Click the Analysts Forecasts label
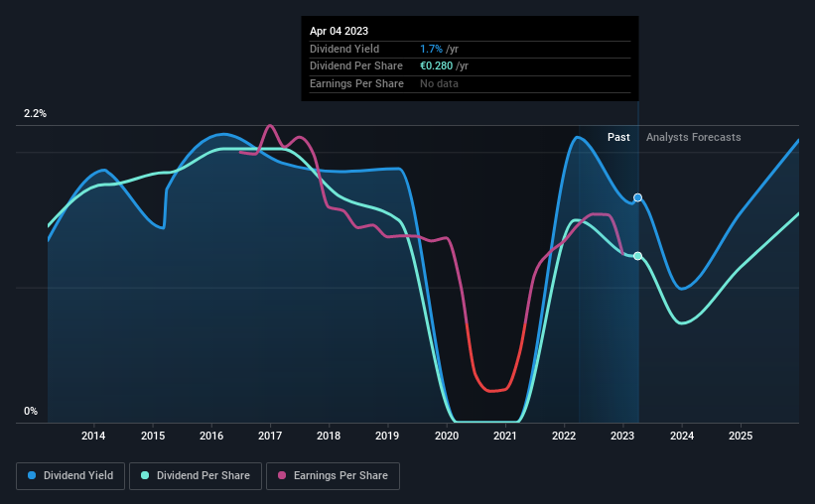815x504 pixels. pyautogui.click(x=693, y=137)
